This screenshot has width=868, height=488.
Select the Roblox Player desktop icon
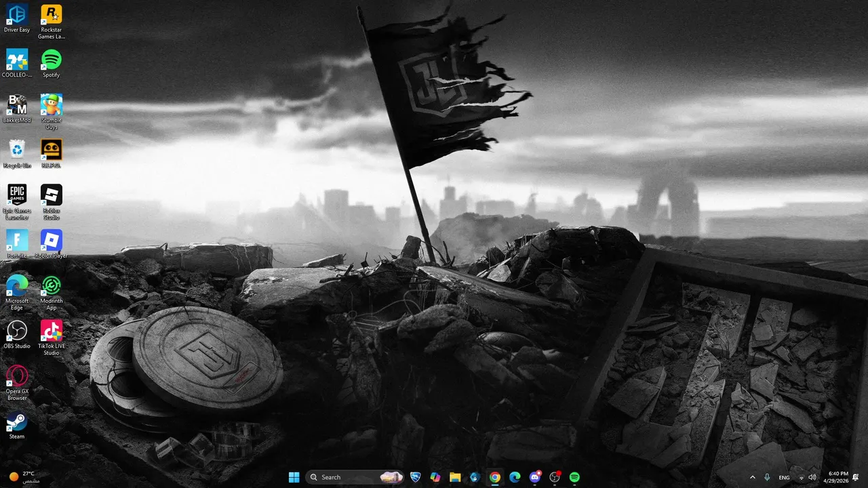[51, 244]
